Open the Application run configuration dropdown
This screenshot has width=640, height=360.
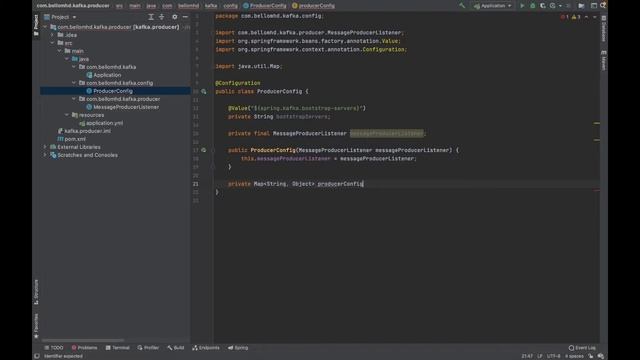493,6
